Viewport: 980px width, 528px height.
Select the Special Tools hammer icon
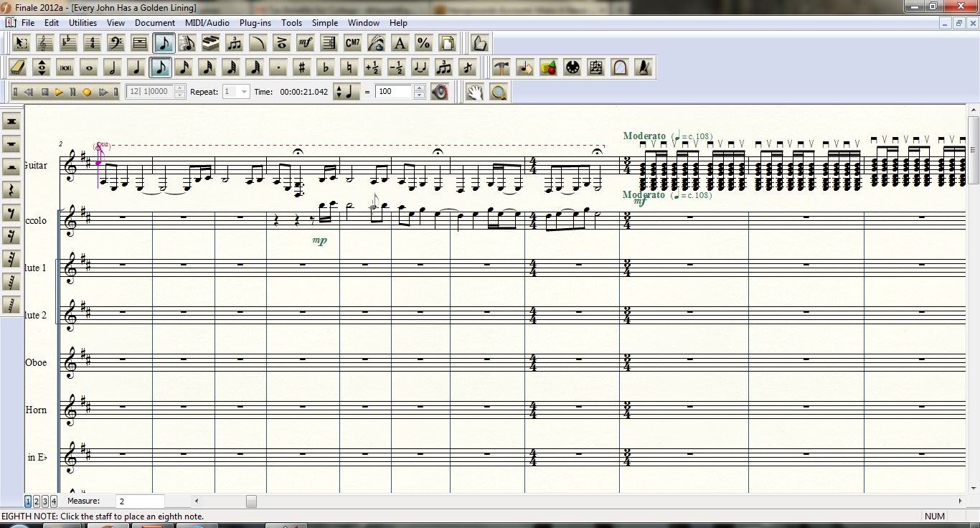[x=501, y=67]
